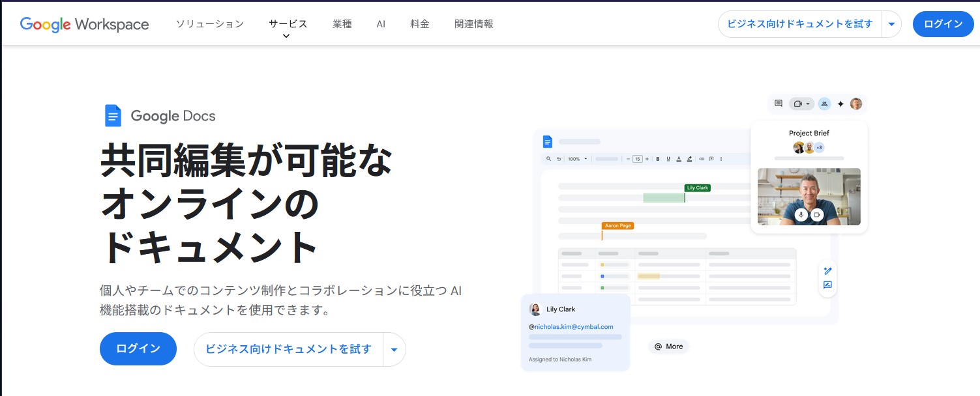Click the profile avatar beside the sparkle icon
This screenshot has width=980, height=396.
(856, 104)
